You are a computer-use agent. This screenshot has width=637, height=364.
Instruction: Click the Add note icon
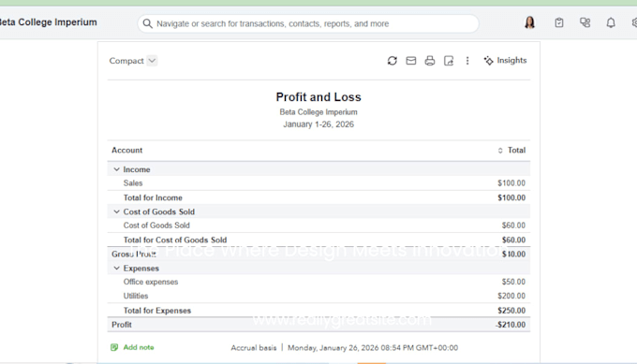(114, 347)
